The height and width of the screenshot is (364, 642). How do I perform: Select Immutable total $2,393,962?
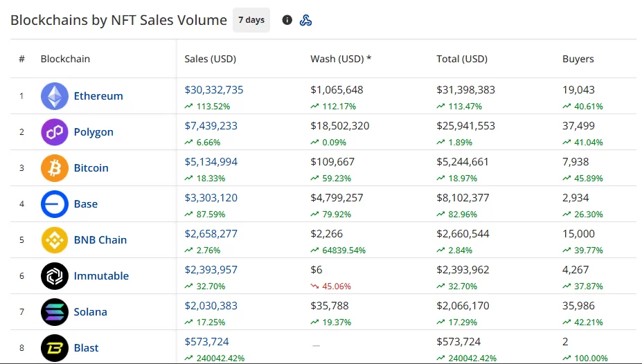click(463, 270)
